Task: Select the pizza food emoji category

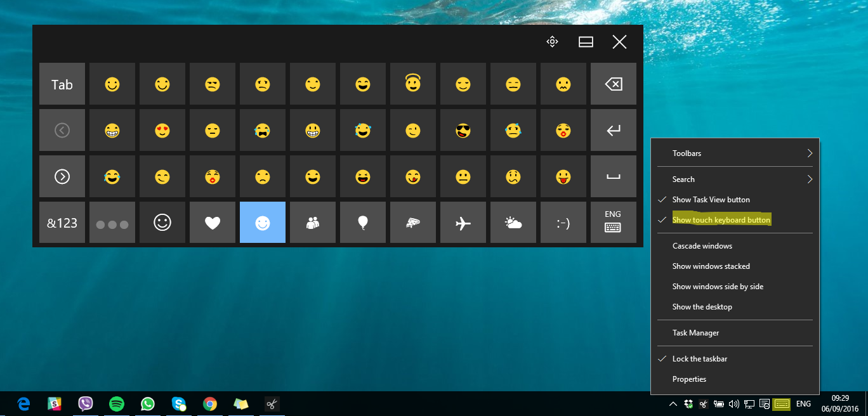Action: [413, 223]
